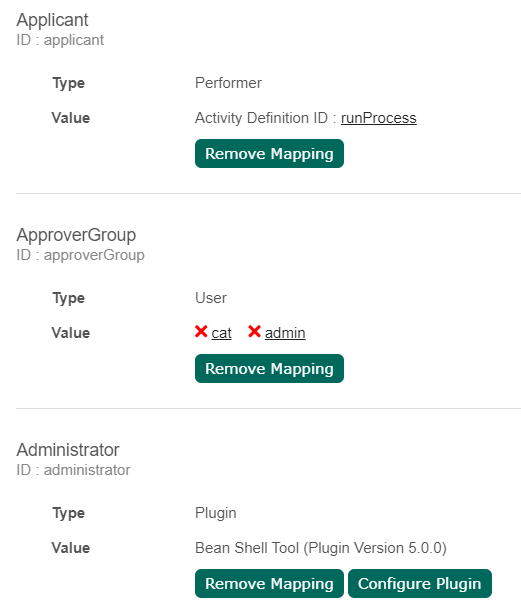Open Configure Plugin for Administrator
Image resolution: width=521 pixels, height=612 pixels.
click(x=420, y=584)
